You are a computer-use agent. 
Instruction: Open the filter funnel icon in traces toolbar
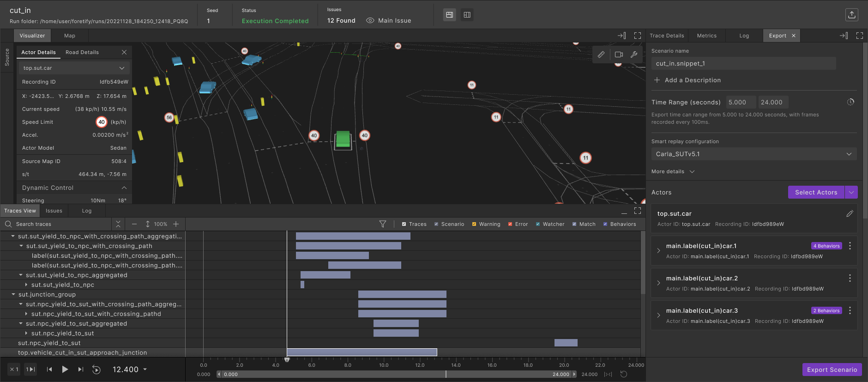pyautogui.click(x=383, y=224)
